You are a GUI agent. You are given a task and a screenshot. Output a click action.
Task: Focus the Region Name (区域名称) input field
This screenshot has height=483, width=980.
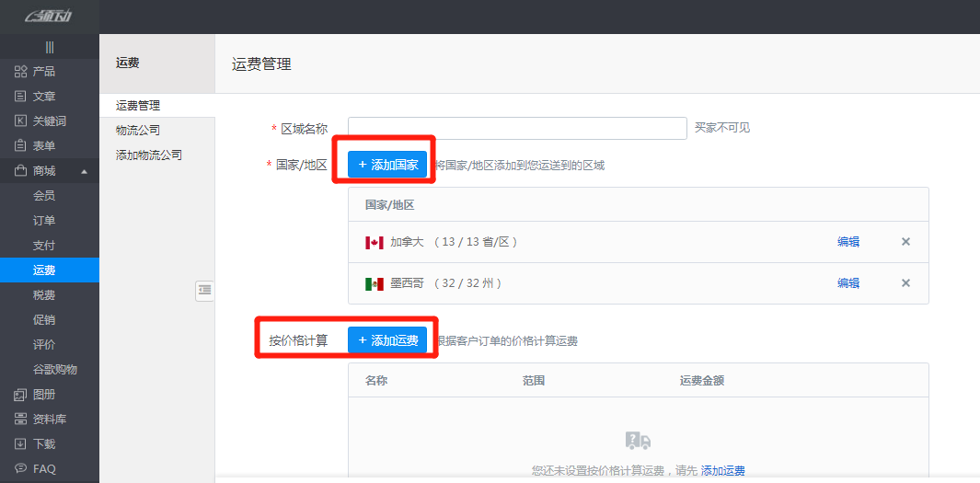[517, 128]
